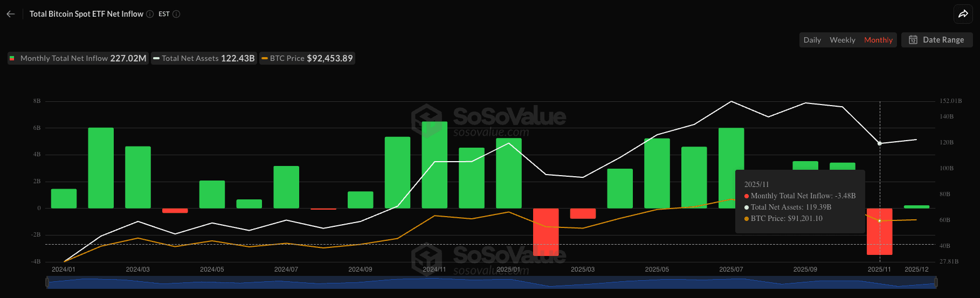The width and height of the screenshot is (980, 298).
Task: Click the white marker on 2025/11 assets line
Action: tap(880, 143)
